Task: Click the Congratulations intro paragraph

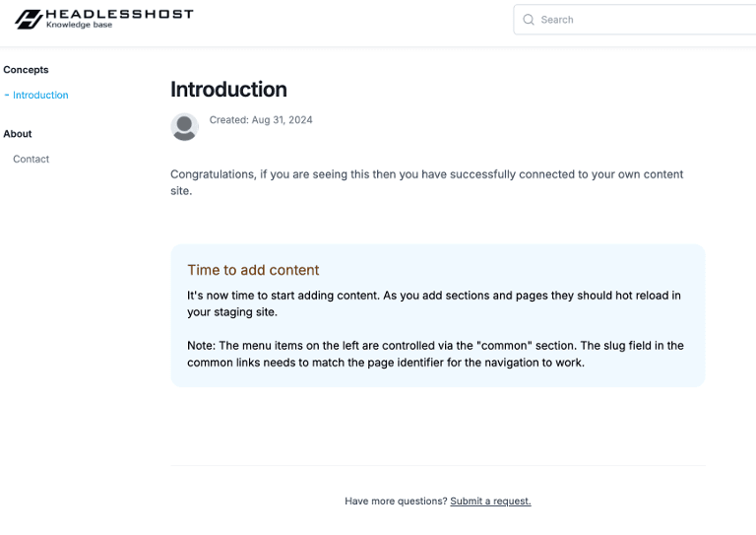Action: click(x=426, y=182)
